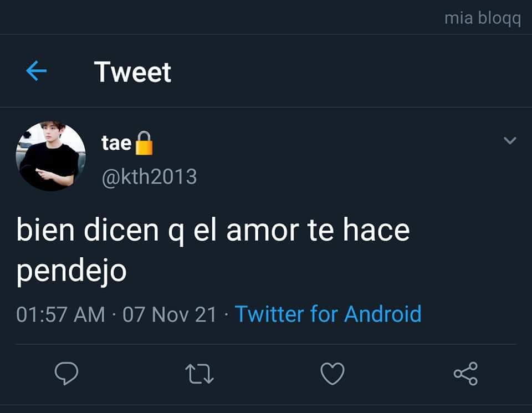Select the 01:57 AM timestamp
This screenshot has width=532, height=413.
point(61,314)
